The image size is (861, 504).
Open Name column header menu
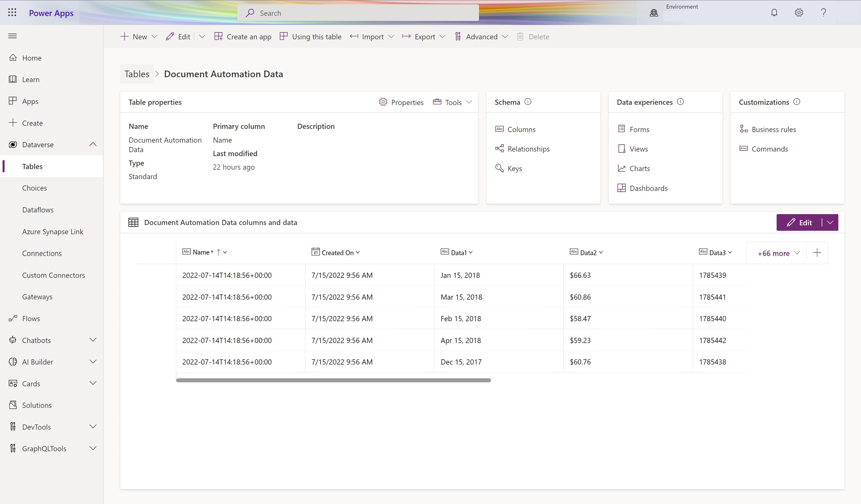click(225, 252)
